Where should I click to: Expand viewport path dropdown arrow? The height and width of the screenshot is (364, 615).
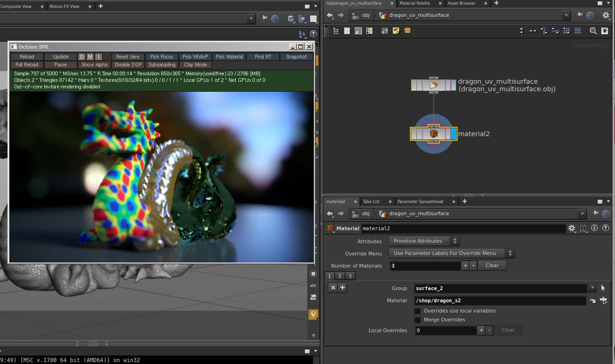coord(252,19)
